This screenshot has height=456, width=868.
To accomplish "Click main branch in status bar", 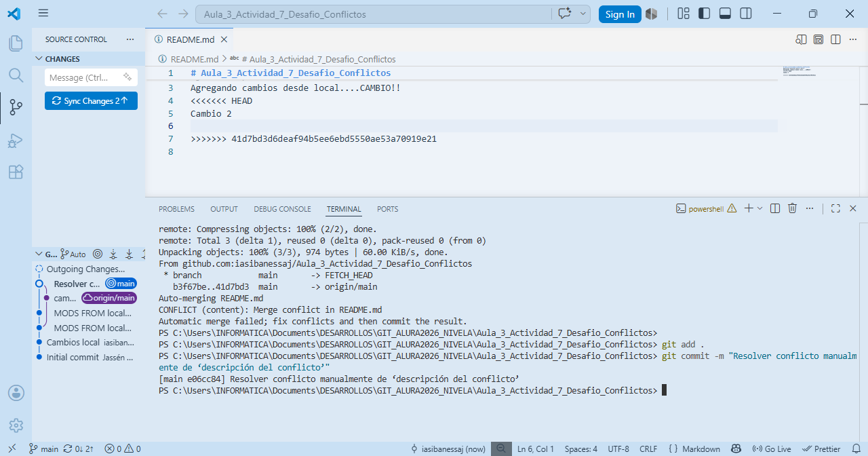I will point(43,449).
